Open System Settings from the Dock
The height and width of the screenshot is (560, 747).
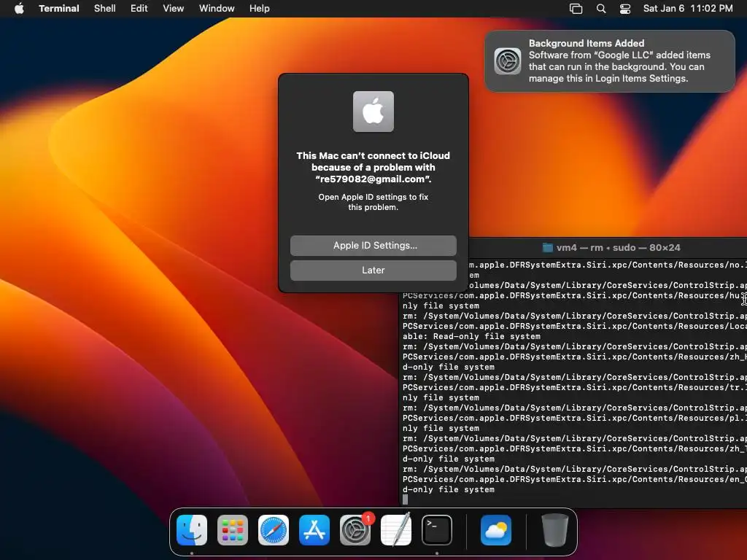[355, 530]
